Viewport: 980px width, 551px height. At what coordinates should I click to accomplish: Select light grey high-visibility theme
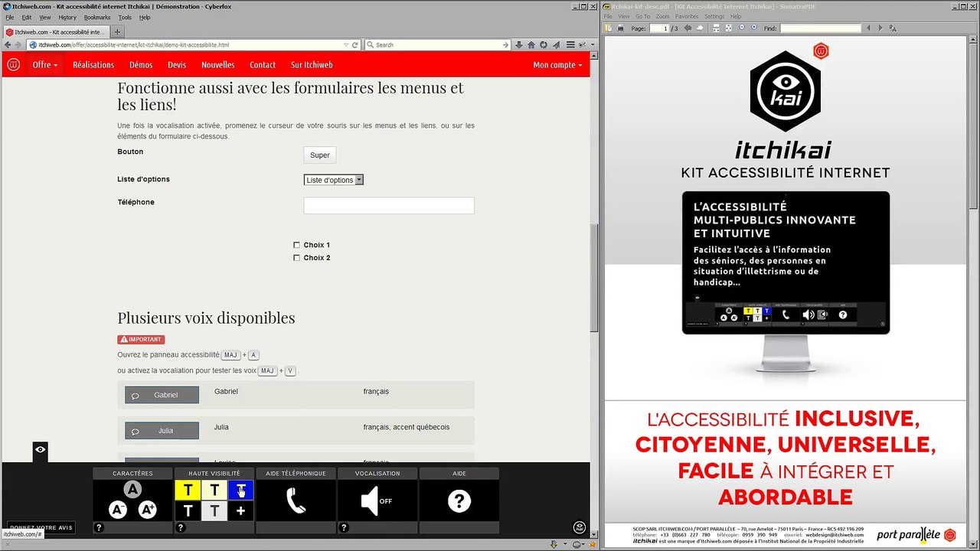(214, 510)
